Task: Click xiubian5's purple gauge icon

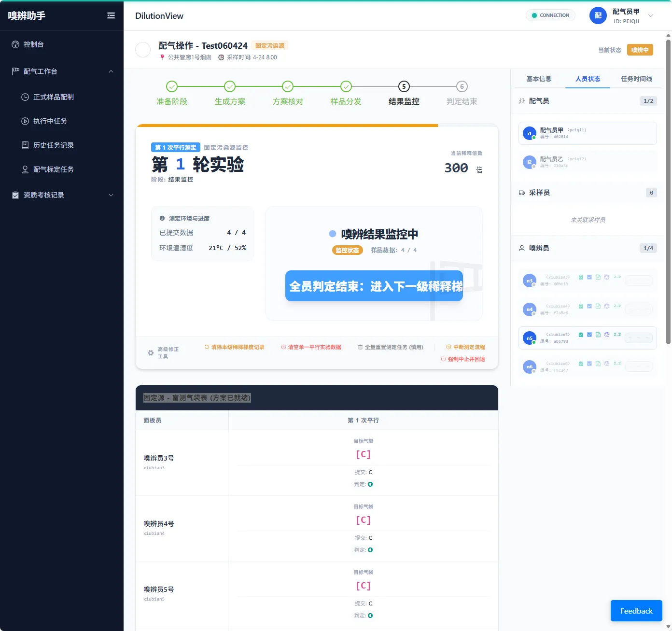Action: pyautogui.click(x=607, y=335)
